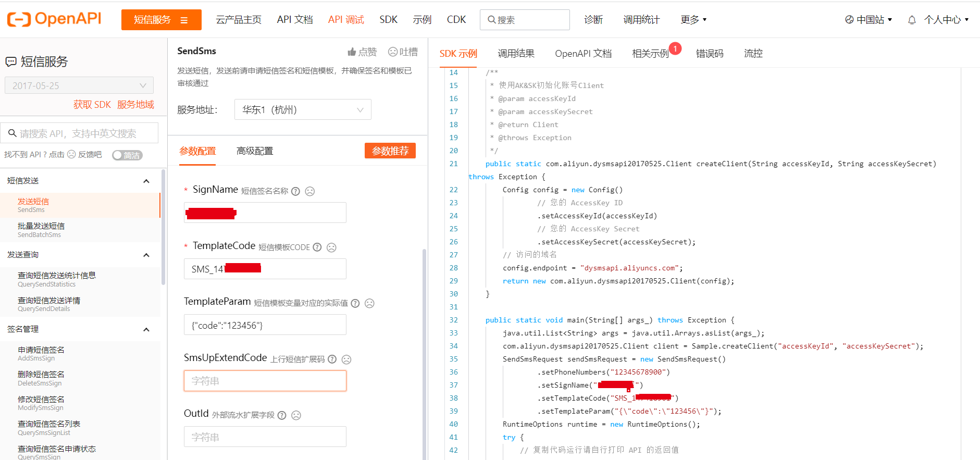This screenshot has height=460, width=980.
Task: Focus the SmsUpExtendCode input field
Action: click(265, 381)
